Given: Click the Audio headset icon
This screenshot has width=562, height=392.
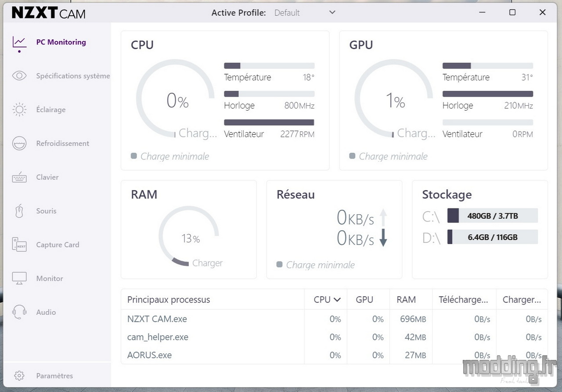Looking at the screenshot, I should (19, 312).
